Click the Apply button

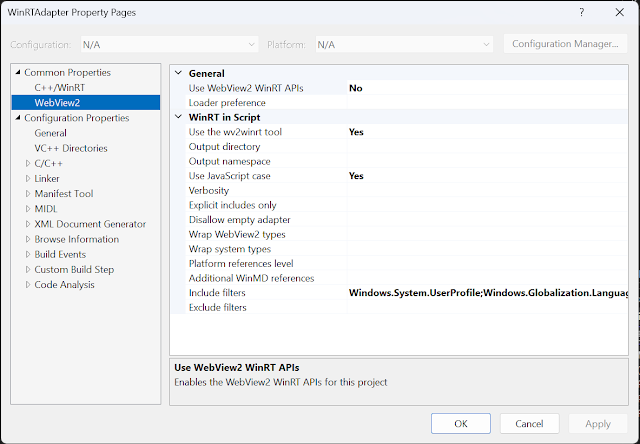coord(598,423)
